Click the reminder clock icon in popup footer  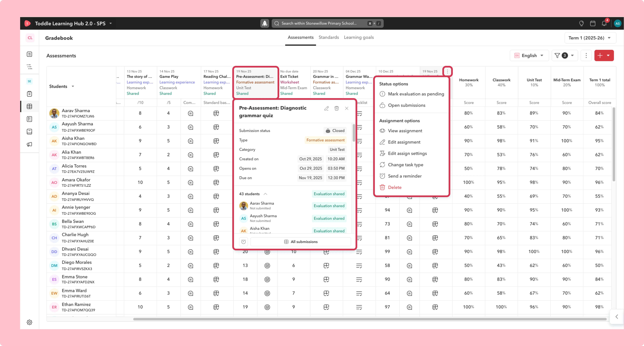point(243,242)
